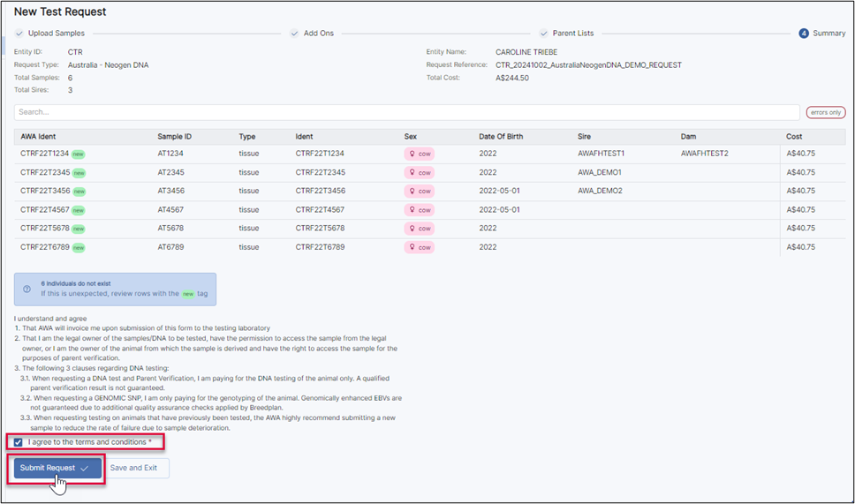The width and height of the screenshot is (855, 504).
Task: Click the checkmark icon beside Add Ons
Action: tap(294, 34)
